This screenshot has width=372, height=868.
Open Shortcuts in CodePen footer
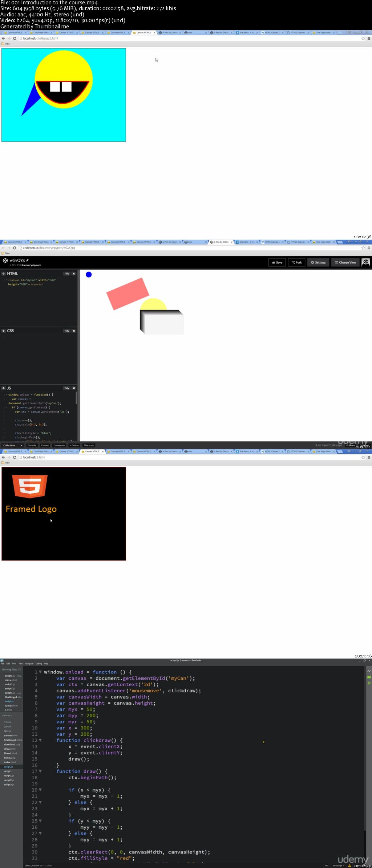(89, 445)
